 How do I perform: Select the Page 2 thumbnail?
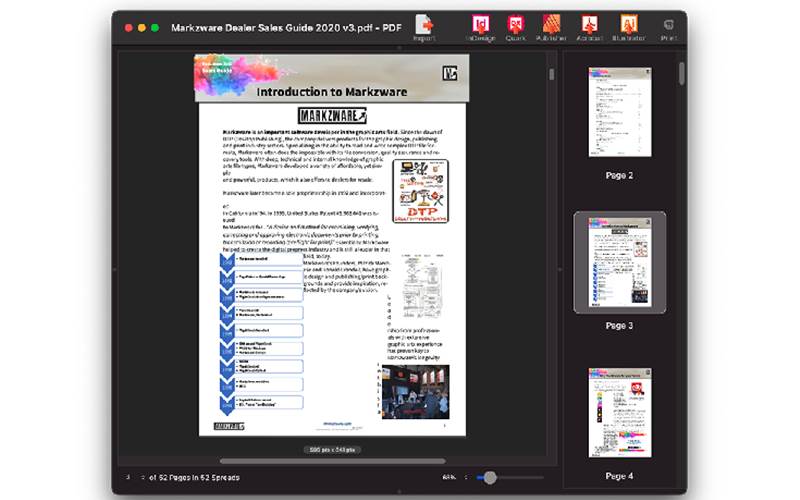[619, 111]
